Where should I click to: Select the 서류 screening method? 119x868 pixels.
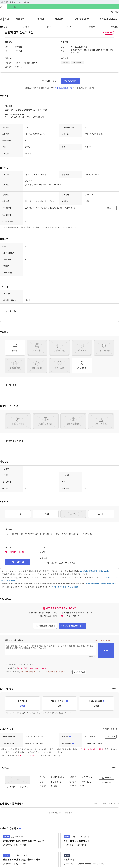(18, 514)
